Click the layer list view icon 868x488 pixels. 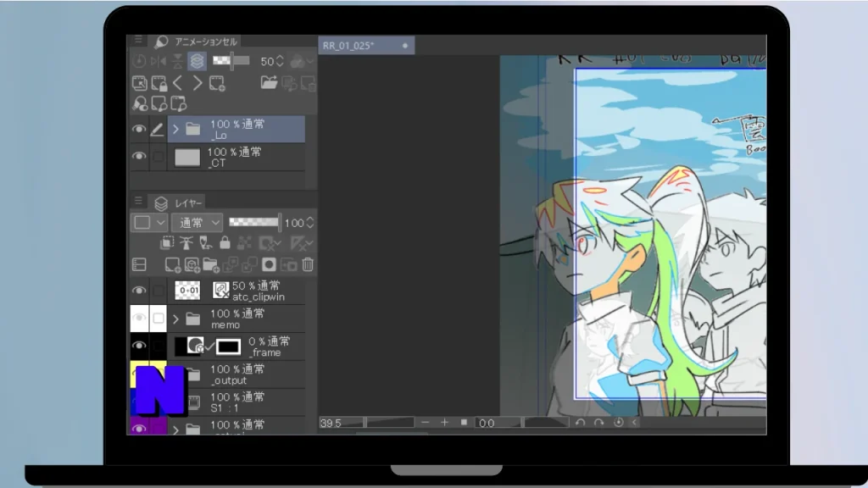click(x=139, y=265)
